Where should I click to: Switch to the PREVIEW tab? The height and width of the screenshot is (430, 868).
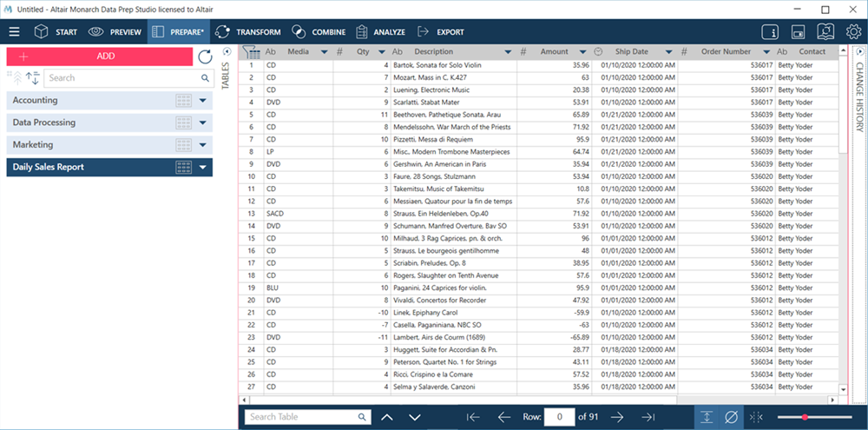coord(115,32)
